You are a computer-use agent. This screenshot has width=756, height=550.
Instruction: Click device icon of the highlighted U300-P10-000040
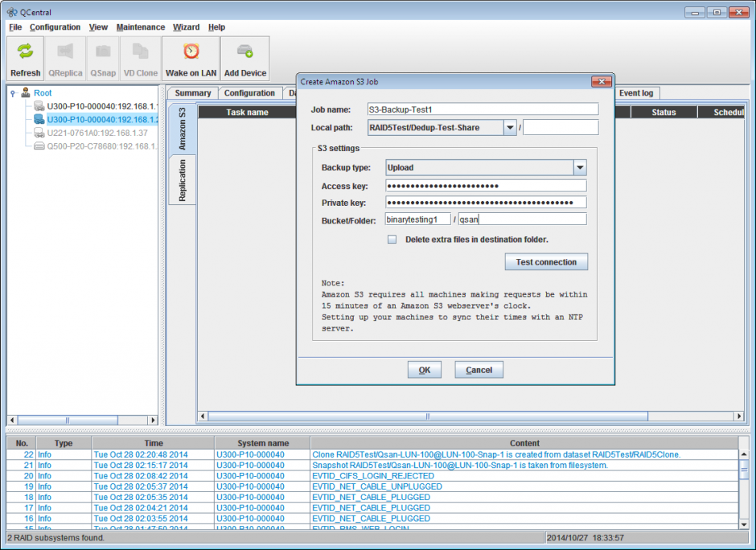[39, 119]
